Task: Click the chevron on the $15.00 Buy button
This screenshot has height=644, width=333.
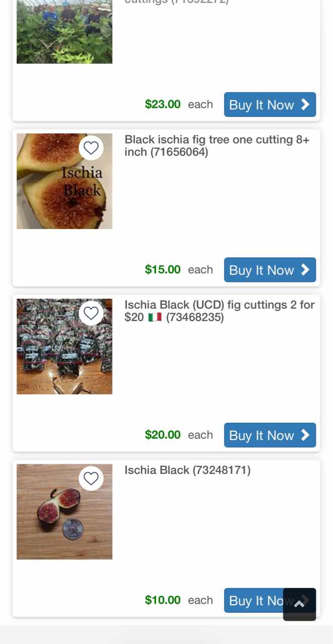Action: tap(305, 270)
